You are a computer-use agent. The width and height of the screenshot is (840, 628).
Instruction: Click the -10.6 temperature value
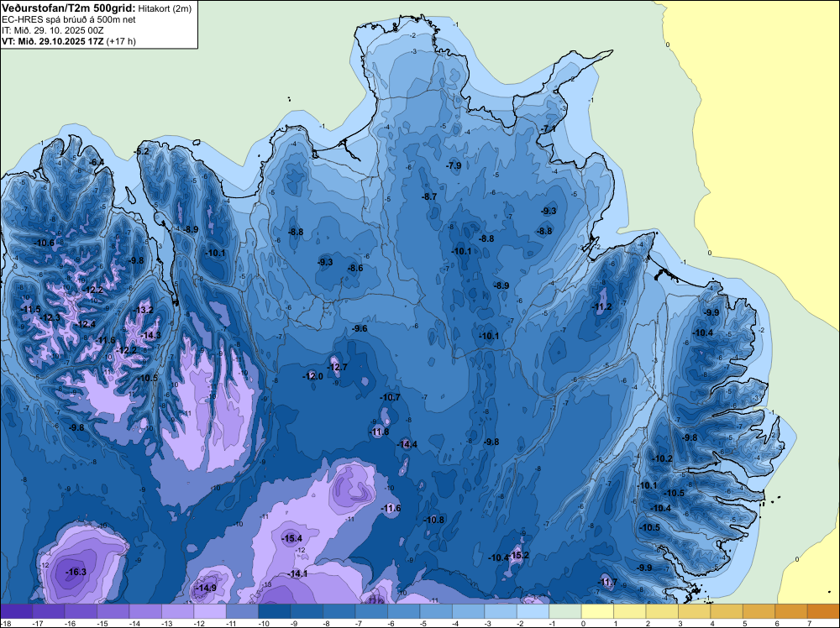[45, 243]
